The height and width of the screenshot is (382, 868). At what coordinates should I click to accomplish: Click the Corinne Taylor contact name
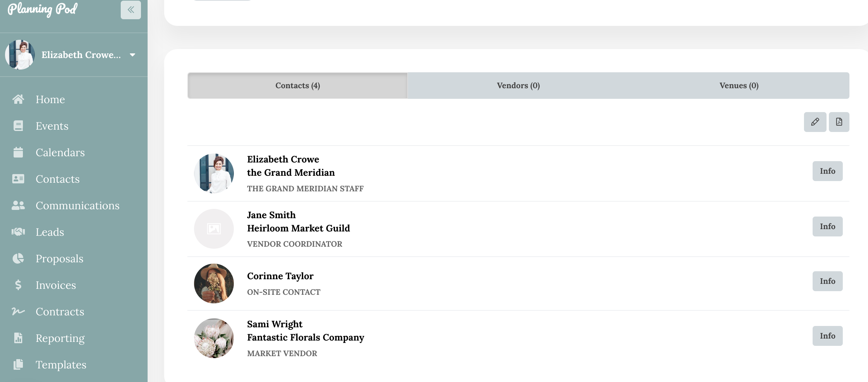[280, 276]
